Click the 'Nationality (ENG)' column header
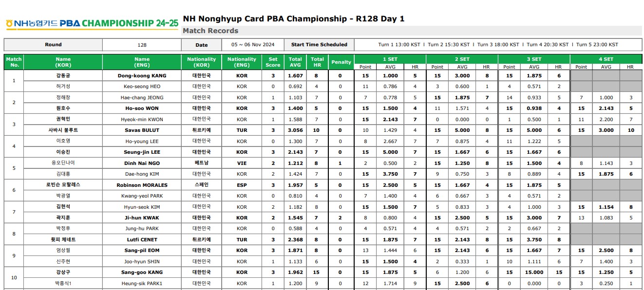 tap(242, 62)
